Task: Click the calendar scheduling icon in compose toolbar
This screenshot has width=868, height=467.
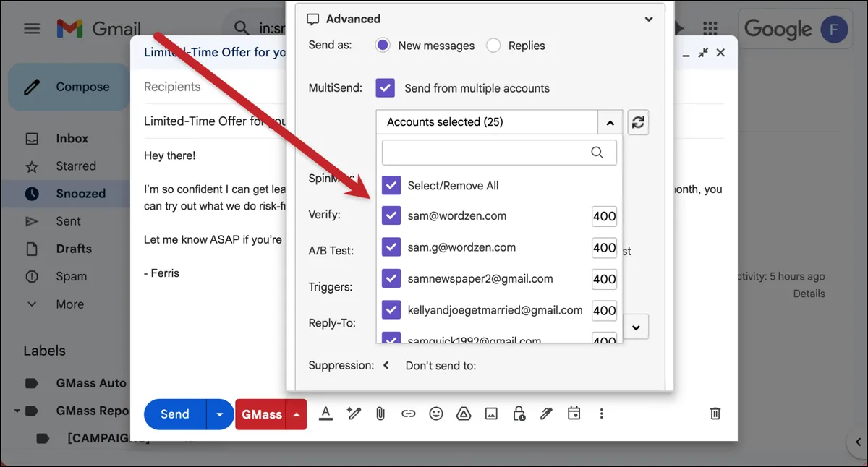Action: tap(574, 414)
